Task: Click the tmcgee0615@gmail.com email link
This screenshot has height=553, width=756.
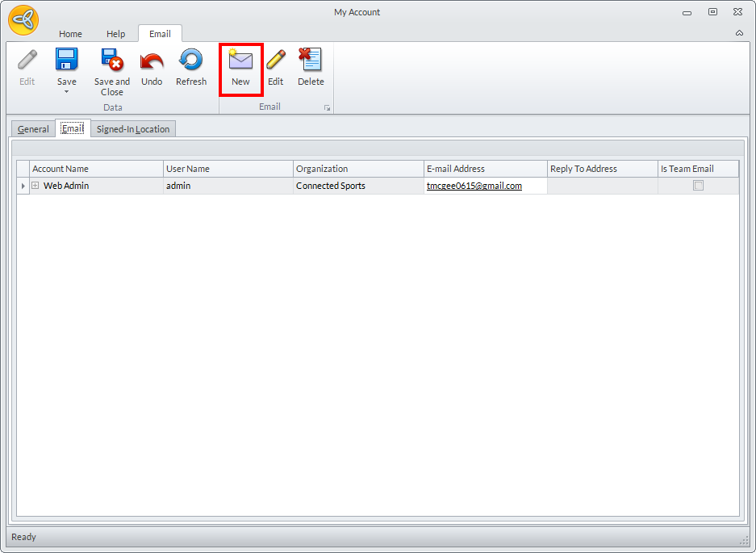Action: point(474,186)
